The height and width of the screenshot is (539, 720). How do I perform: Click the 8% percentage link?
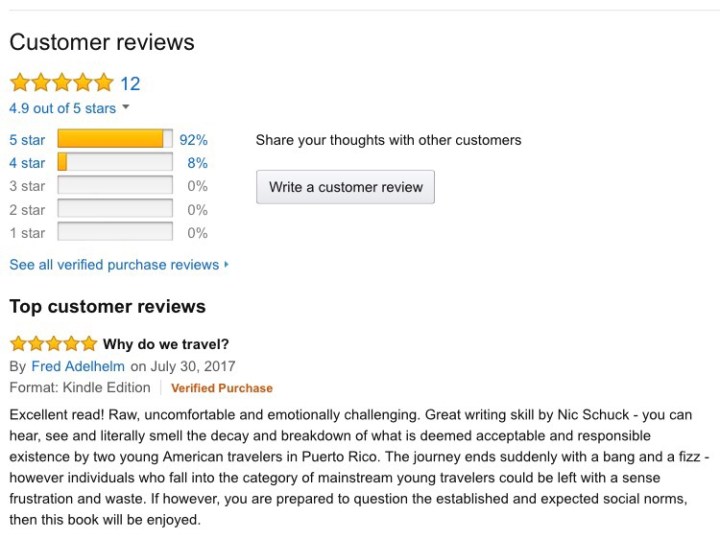point(197,163)
